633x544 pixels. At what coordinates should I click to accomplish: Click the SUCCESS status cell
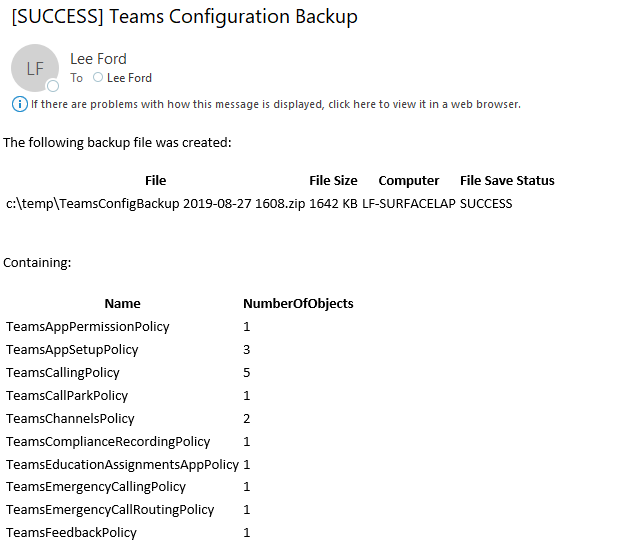(x=486, y=204)
